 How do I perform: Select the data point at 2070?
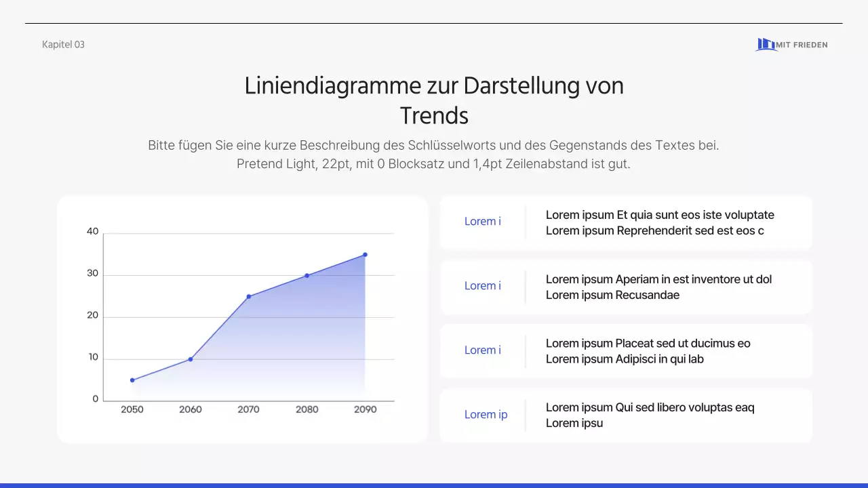[249, 296]
